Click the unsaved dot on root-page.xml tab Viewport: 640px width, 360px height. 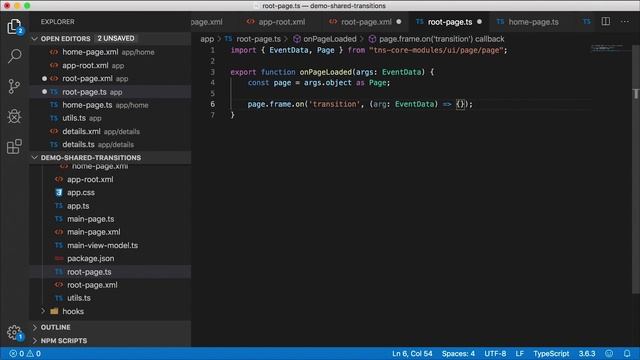pyautogui.click(x=399, y=22)
